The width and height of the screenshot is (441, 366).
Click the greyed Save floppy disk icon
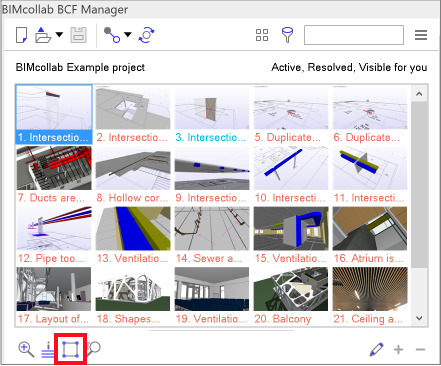(79, 35)
